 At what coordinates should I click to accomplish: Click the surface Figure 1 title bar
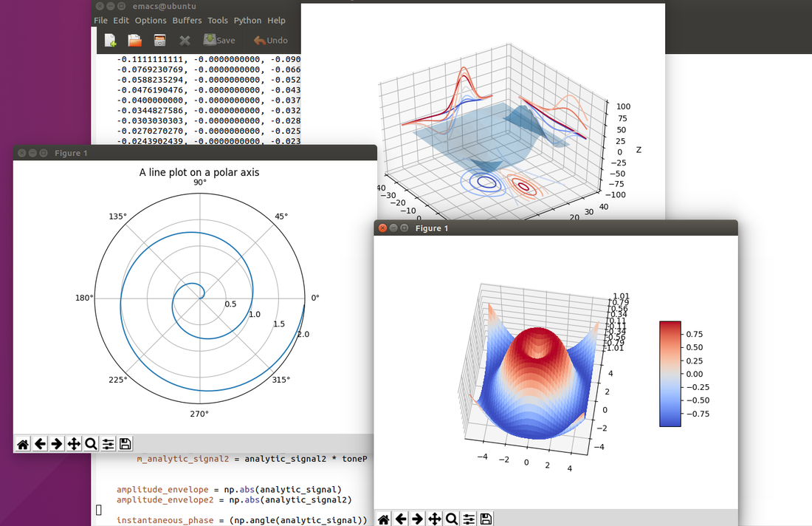point(556,228)
